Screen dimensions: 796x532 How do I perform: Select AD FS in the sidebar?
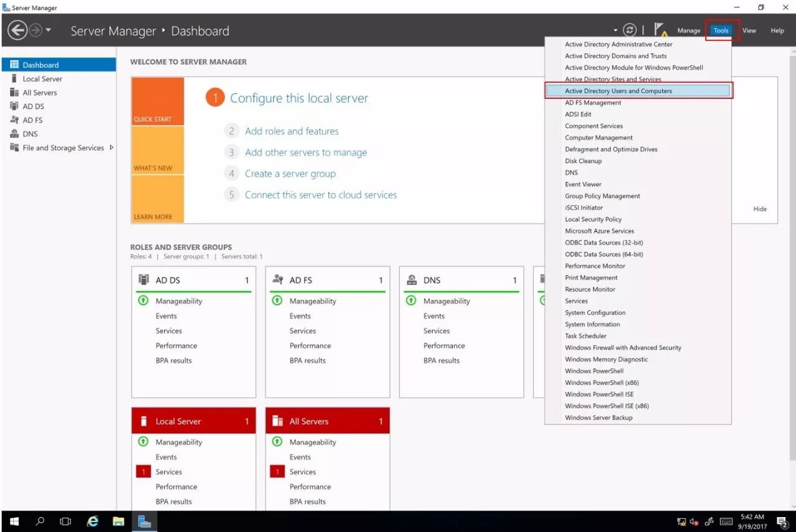(x=58, y=120)
